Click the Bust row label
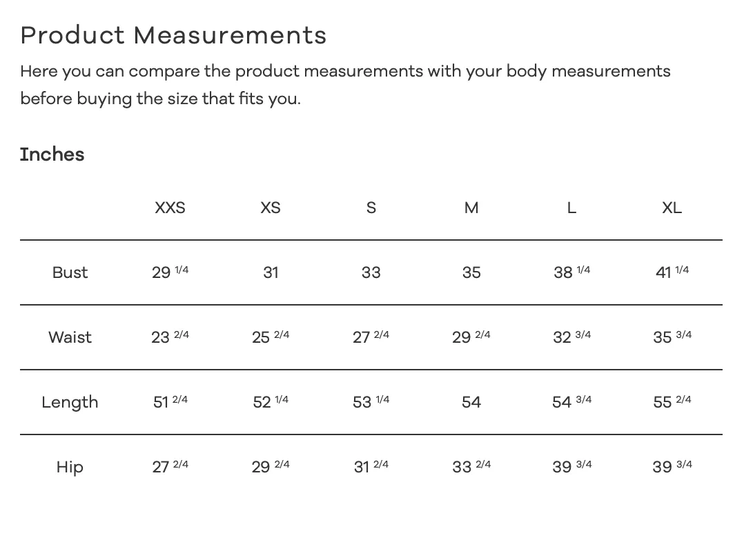Image resolution: width=744 pixels, height=560 pixels. point(70,272)
